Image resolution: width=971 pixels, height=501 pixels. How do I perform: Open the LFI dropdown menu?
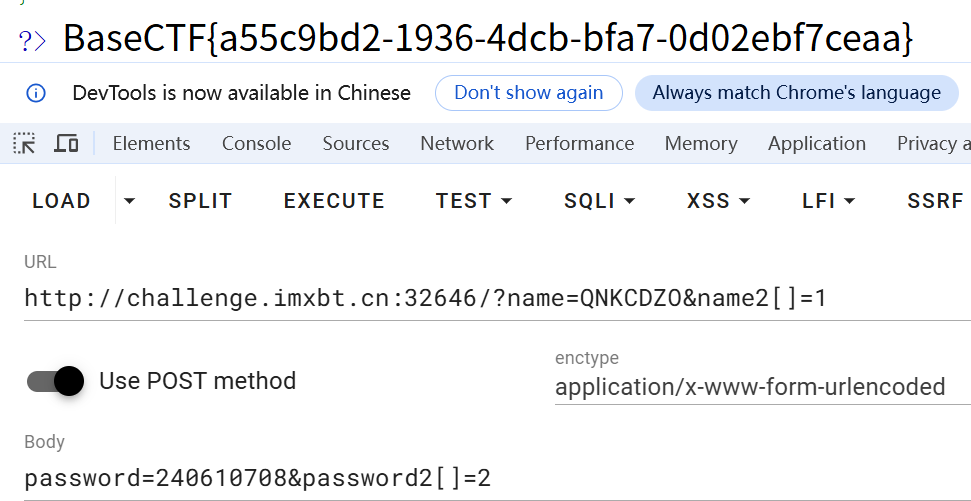pyautogui.click(x=828, y=201)
